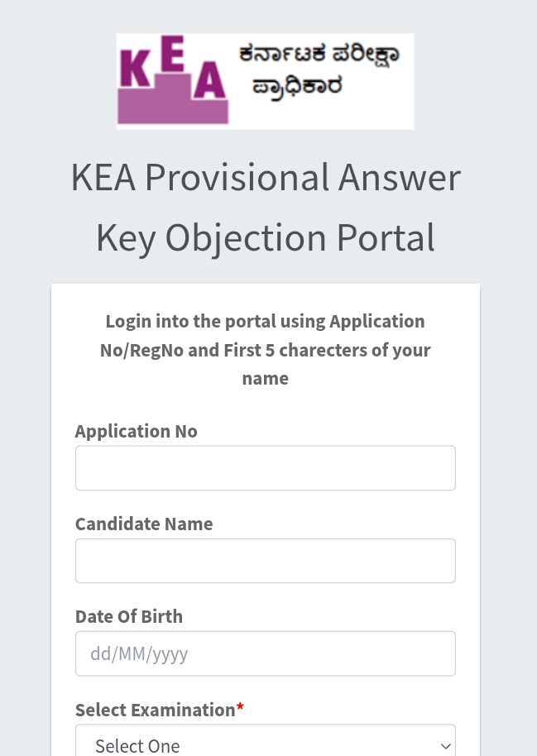Click the Select Examination label
The height and width of the screenshot is (756, 537).
click(155, 710)
